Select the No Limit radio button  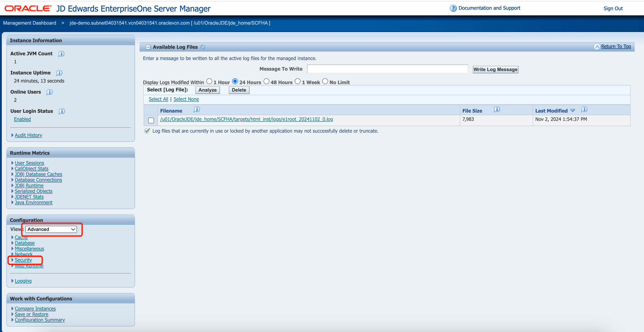click(x=325, y=81)
